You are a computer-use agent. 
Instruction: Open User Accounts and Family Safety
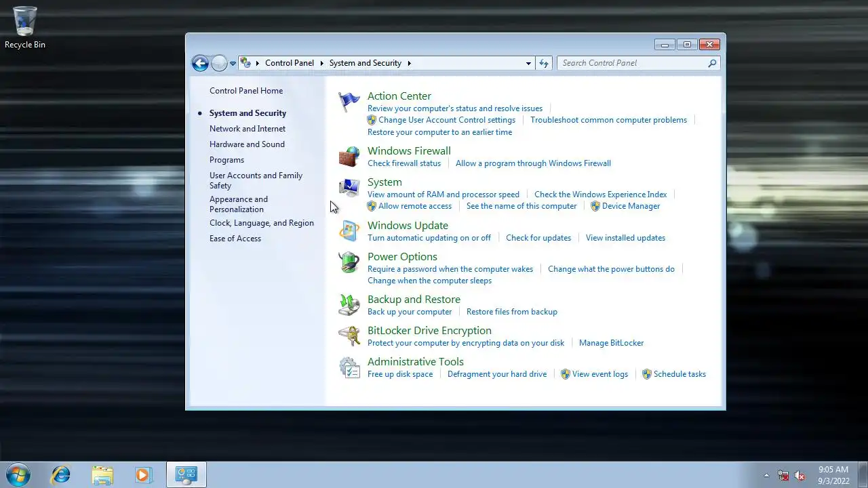256,180
